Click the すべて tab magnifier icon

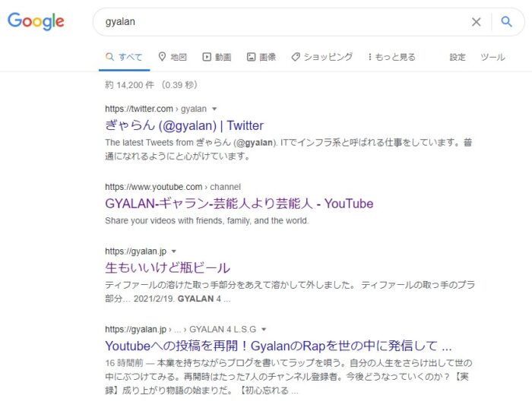coord(109,57)
